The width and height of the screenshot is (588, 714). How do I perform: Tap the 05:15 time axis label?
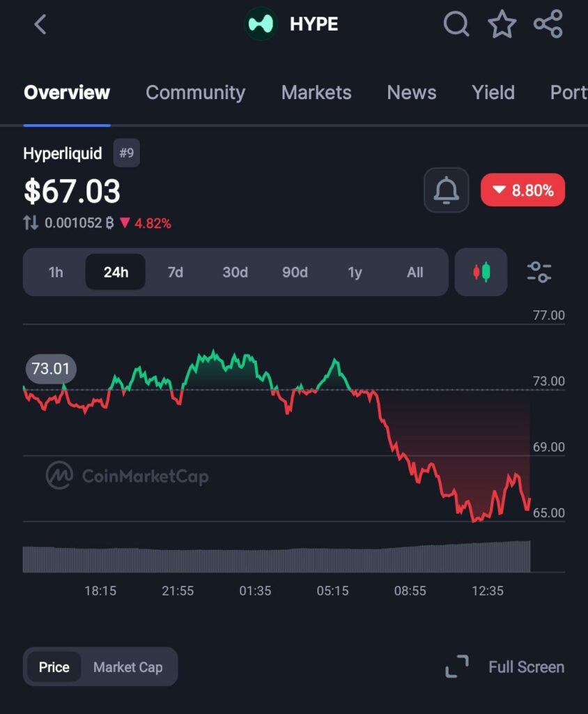click(x=333, y=591)
